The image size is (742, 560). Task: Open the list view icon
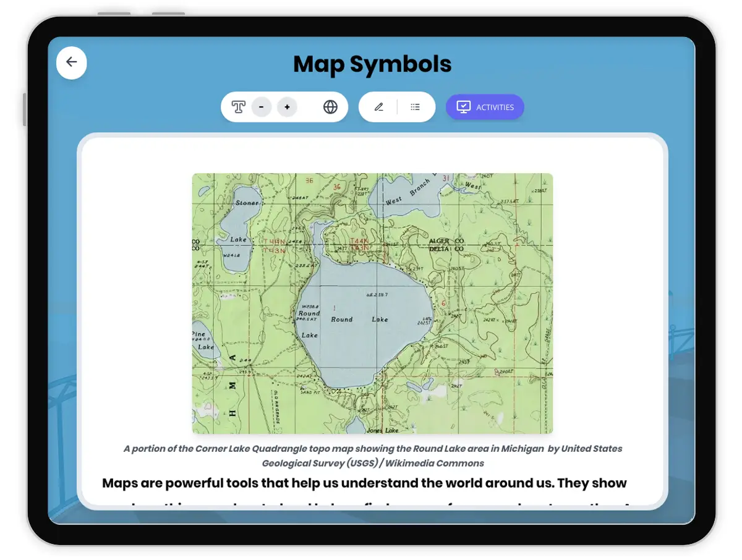pos(415,107)
